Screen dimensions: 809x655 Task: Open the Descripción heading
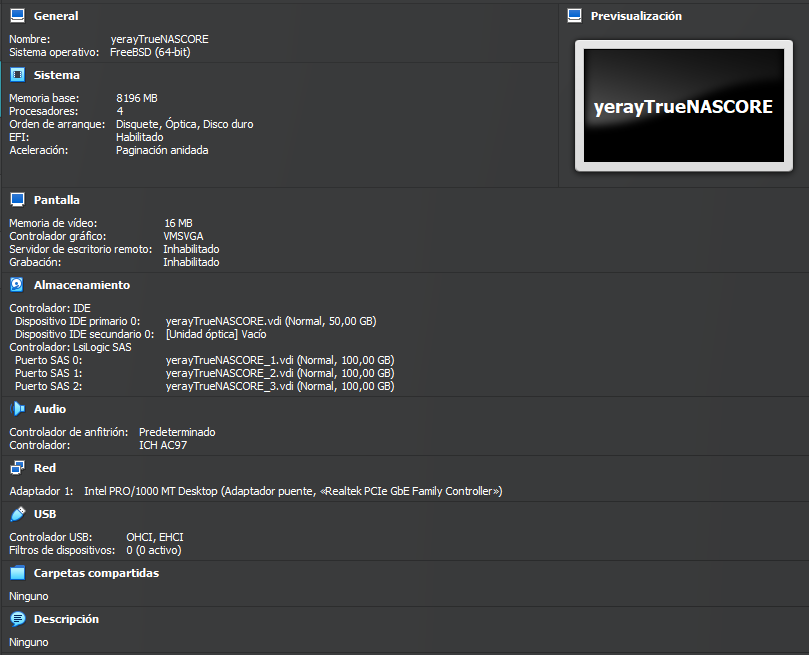coord(66,619)
